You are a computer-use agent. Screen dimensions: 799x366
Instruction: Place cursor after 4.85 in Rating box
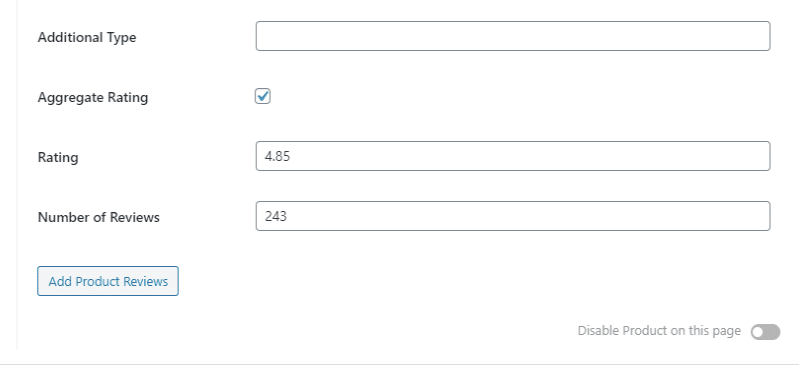pos(291,156)
